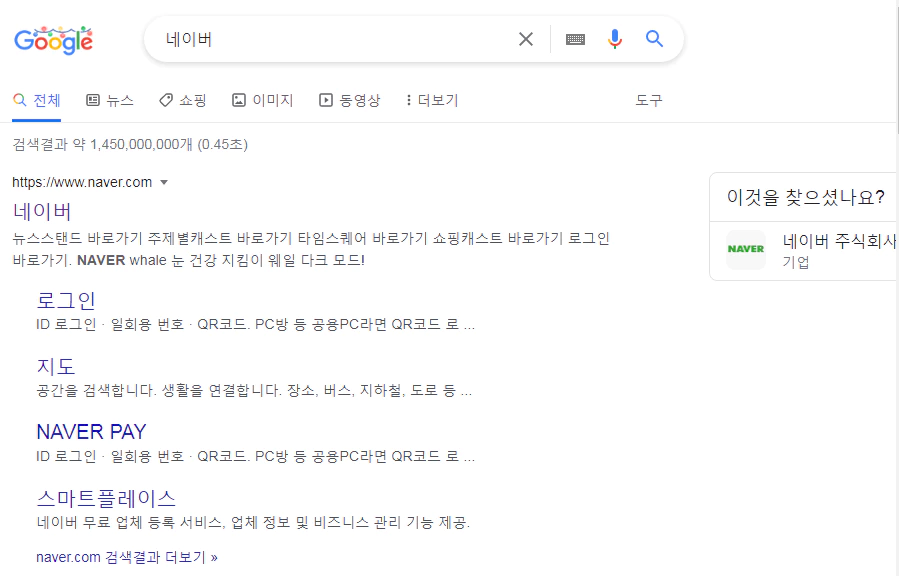Click the Google logo
Viewport: 899px width, 576px height.
pos(53,40)
